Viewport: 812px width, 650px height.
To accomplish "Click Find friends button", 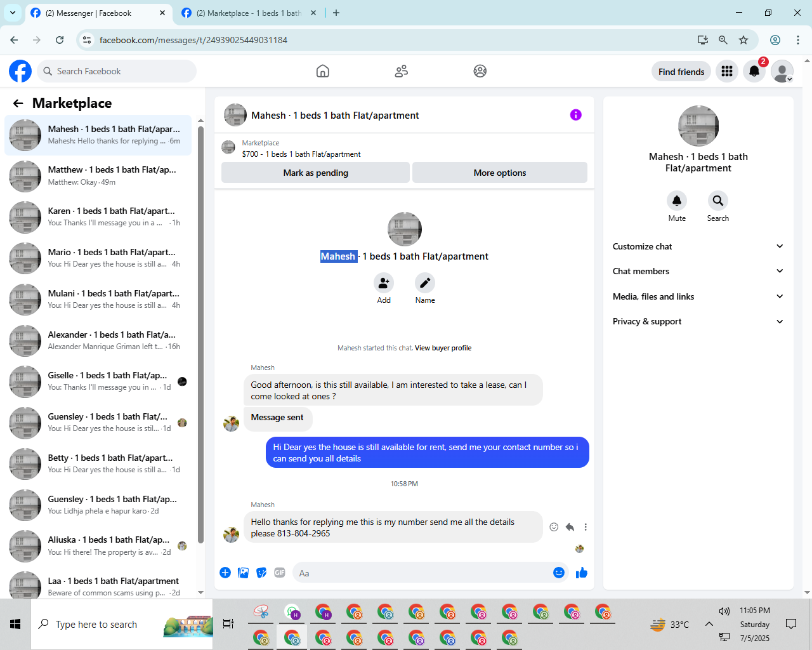I will (x=681, y=72).
